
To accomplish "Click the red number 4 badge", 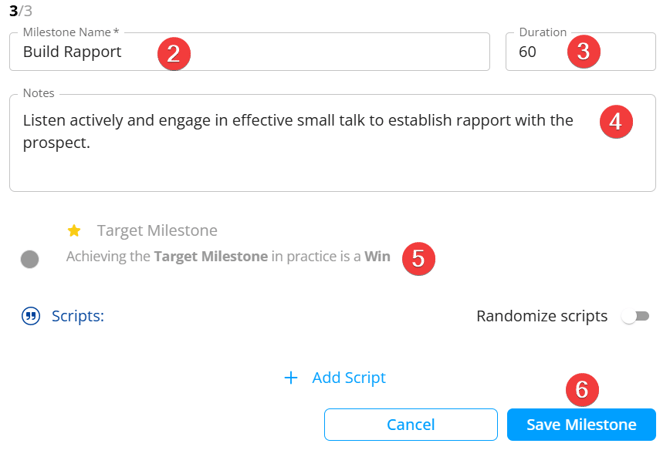I will (616, 122).
